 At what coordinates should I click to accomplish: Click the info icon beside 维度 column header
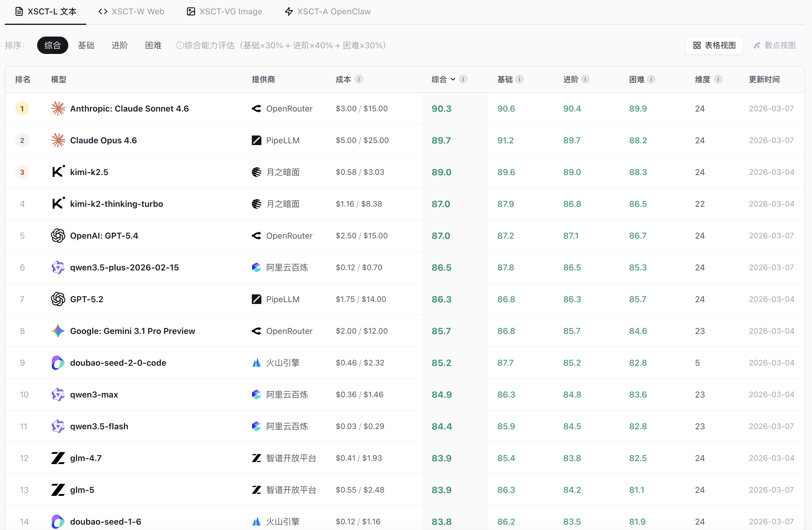[x=718, y=79]
